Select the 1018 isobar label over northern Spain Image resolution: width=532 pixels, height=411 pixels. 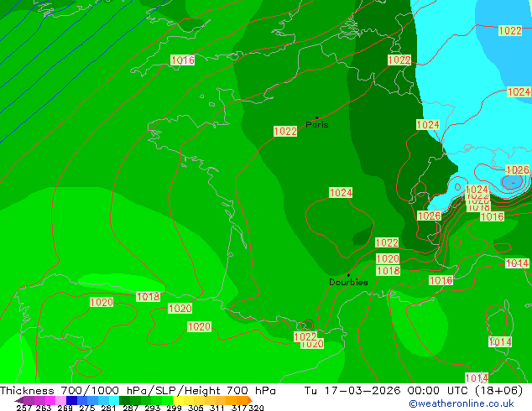(x=148, y=297)
